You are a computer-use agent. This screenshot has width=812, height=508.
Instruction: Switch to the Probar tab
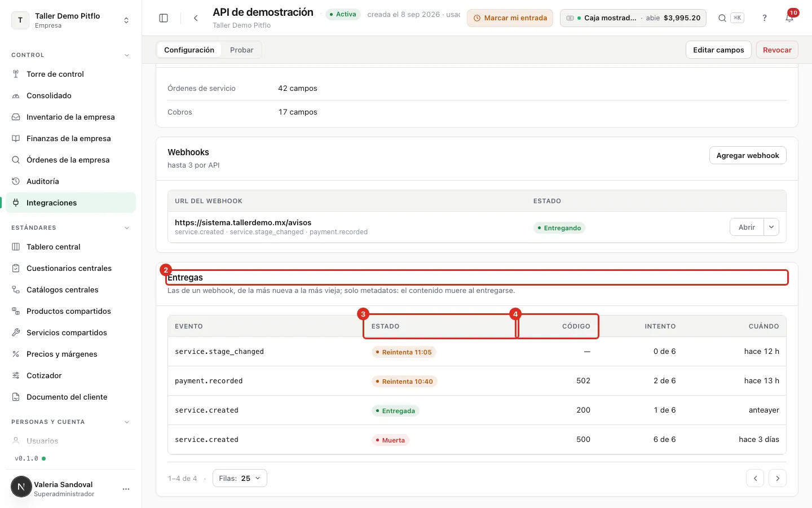(x=241, y=50)
